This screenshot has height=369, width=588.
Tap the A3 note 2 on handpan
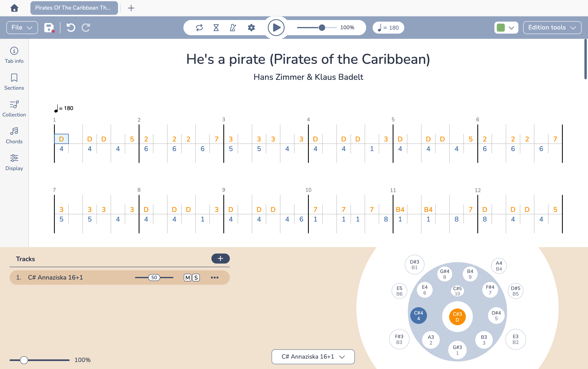(x=431, y=340)
